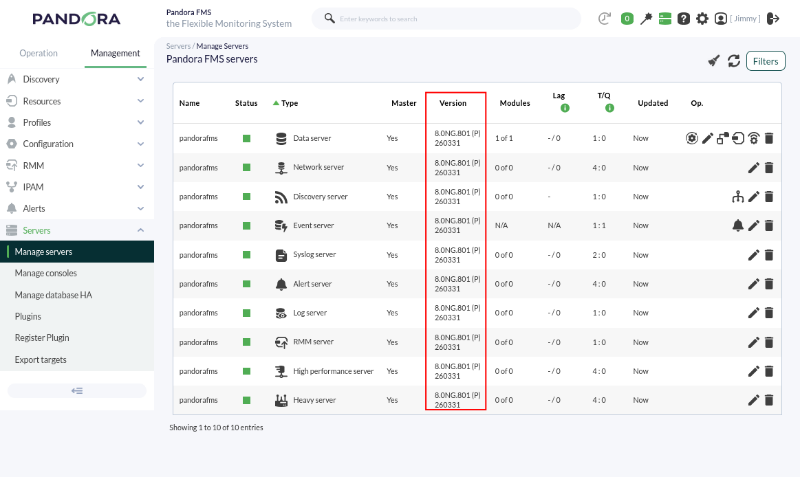Delete the Heavy server with trash icon
Image resolution: width=800 pixels, height=477 pixels.
point(769,400)
